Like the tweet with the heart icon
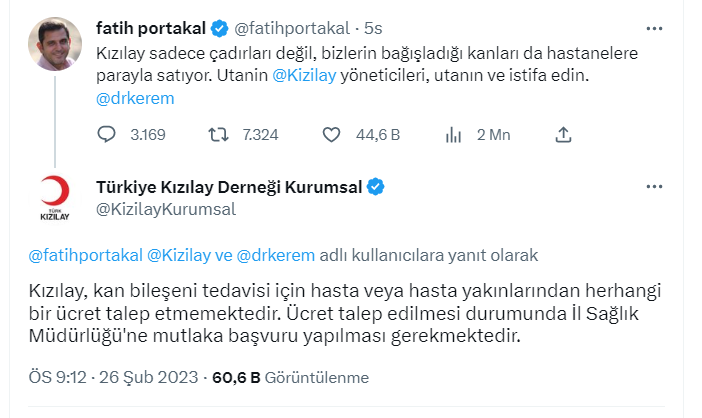This screenshot has width=702, height=418. [334, 134]
